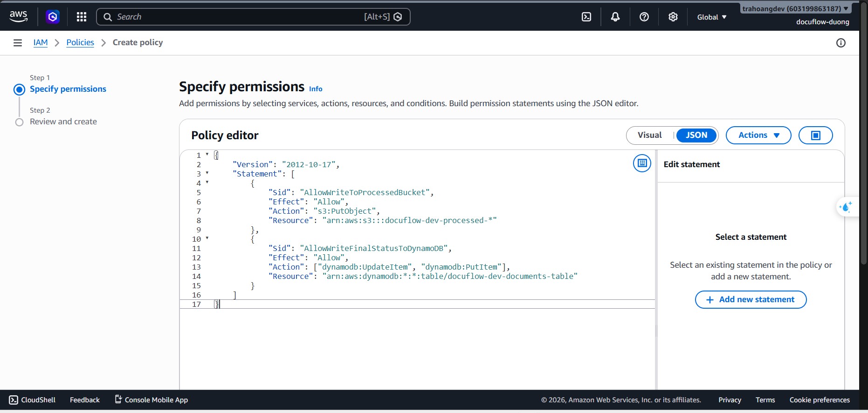868x413 pixels.
Task: Open the services grid menu
Action: coord(82,17)
